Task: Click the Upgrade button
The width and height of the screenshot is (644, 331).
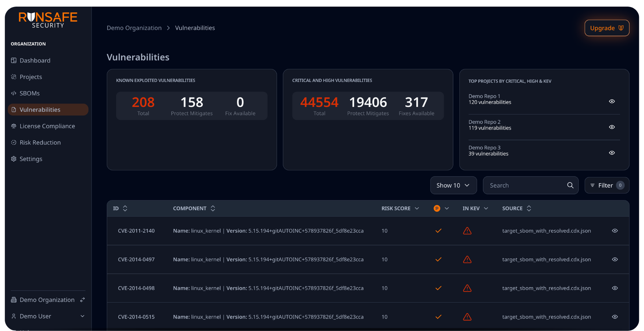Action: (607, 28)
